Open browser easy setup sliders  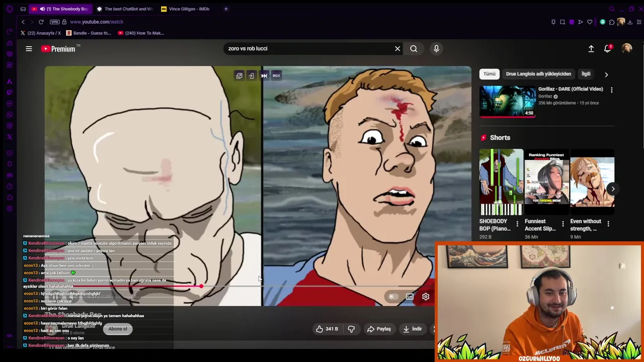(639, 22)
